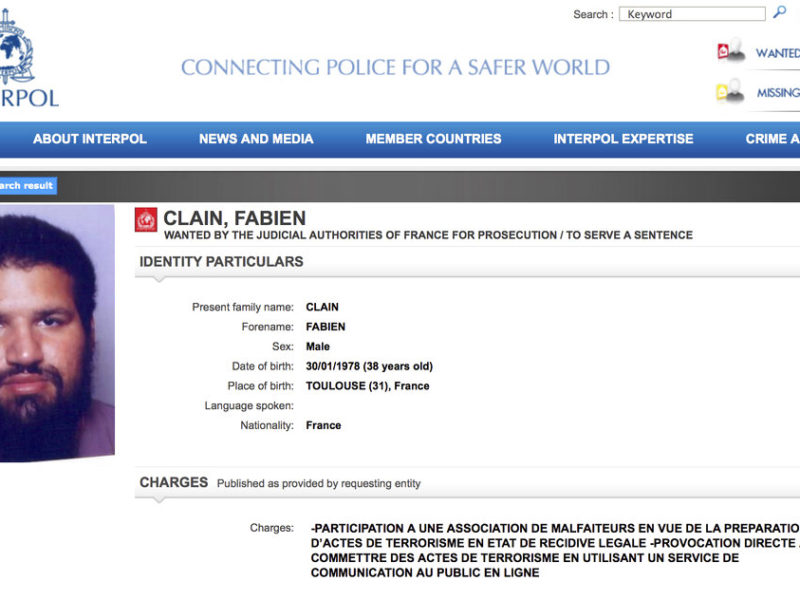The width and height of the screenshot is (800, 600).
Task: Click the Connecting Police for a Safer World banner
Action: click(395, 68)
